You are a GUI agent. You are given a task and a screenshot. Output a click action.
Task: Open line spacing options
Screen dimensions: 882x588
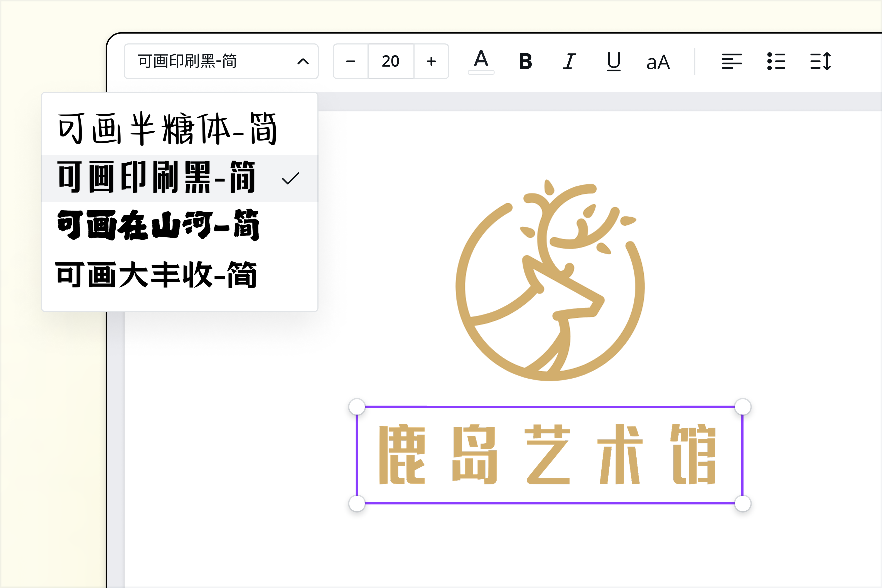point(821,62)
